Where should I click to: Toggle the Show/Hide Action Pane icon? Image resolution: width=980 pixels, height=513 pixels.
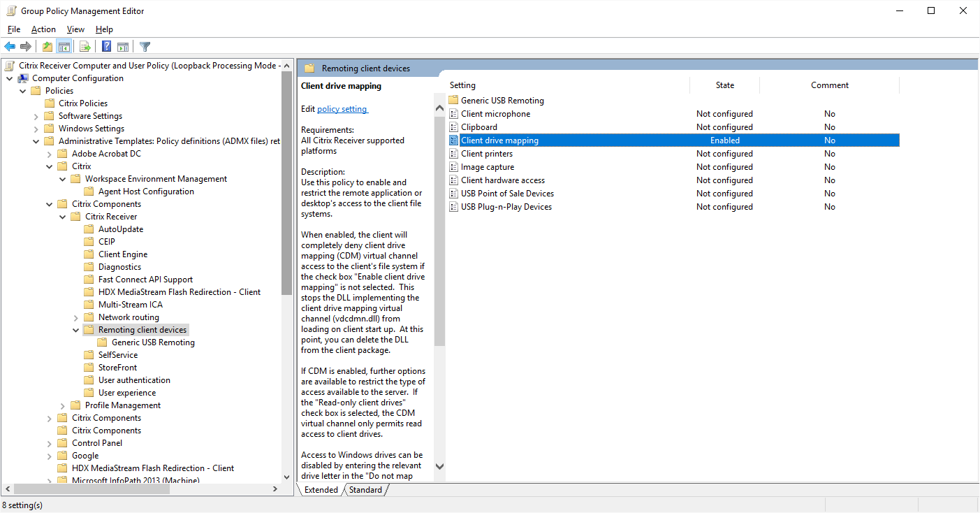coord(123,47)
